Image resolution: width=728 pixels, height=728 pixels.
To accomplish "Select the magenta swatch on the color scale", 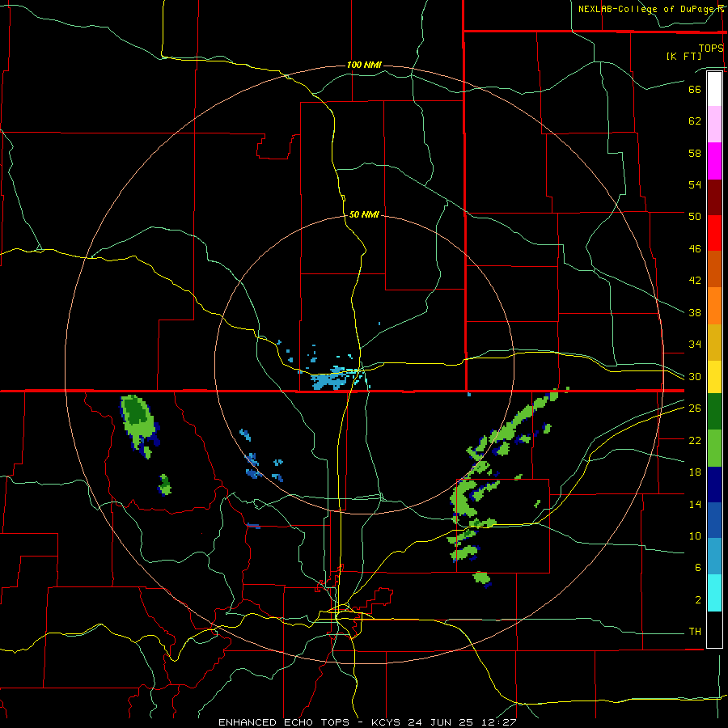I will coord(714,161).
